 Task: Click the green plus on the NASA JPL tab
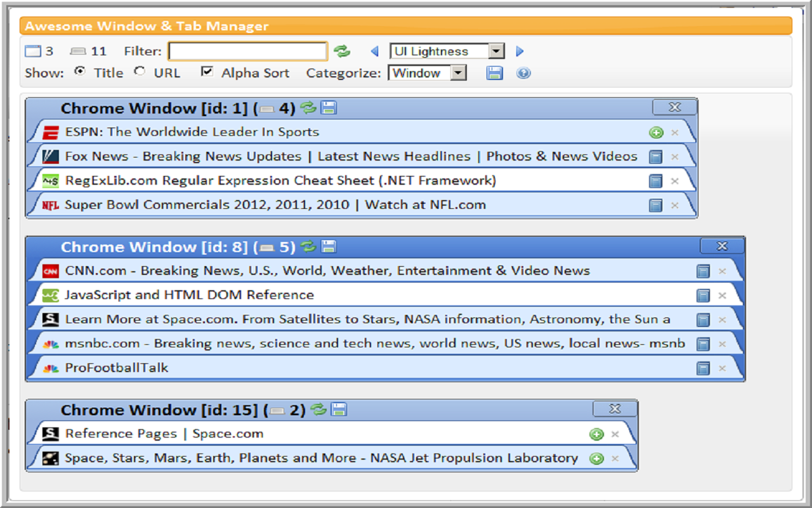click(596, 457)
